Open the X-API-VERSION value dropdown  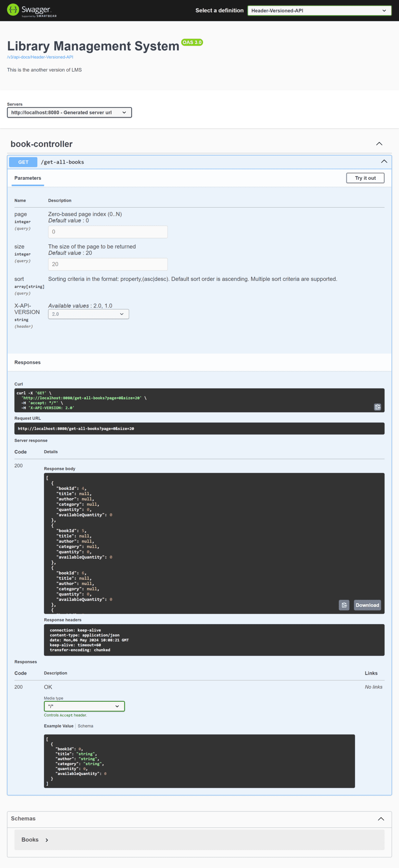pos(89,314)
